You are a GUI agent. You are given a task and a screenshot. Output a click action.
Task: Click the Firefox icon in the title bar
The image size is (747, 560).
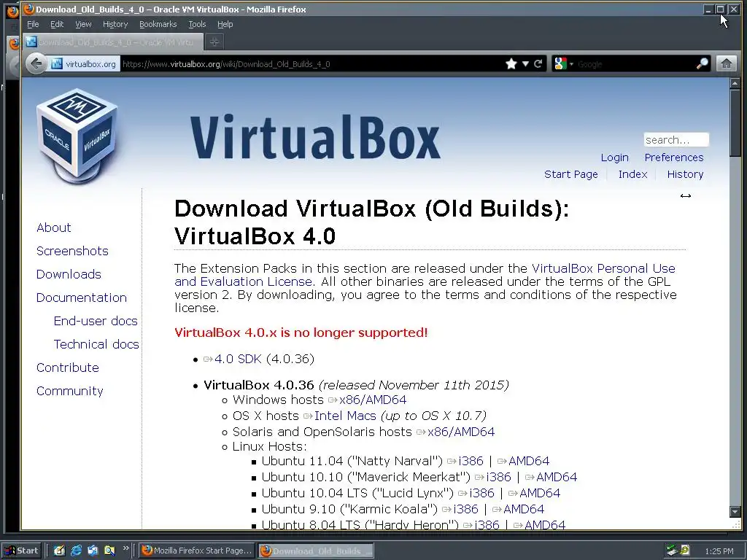(28, 9)
